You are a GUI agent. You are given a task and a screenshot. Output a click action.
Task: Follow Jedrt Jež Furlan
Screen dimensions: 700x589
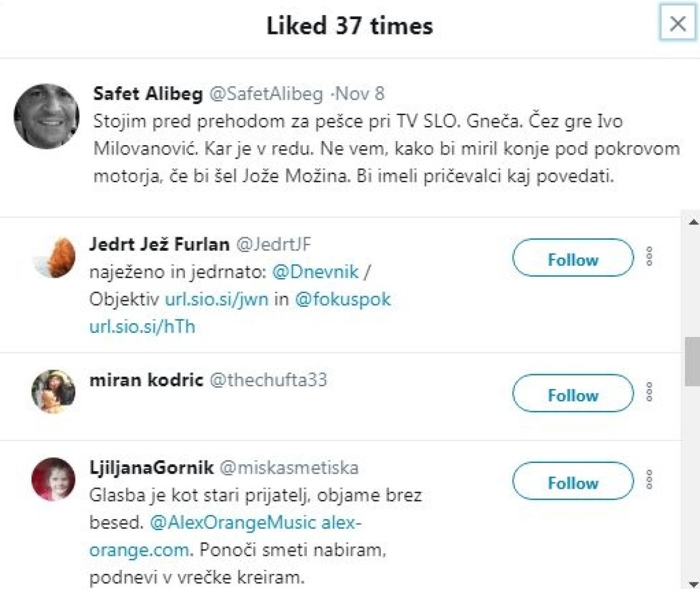point(573,258)
